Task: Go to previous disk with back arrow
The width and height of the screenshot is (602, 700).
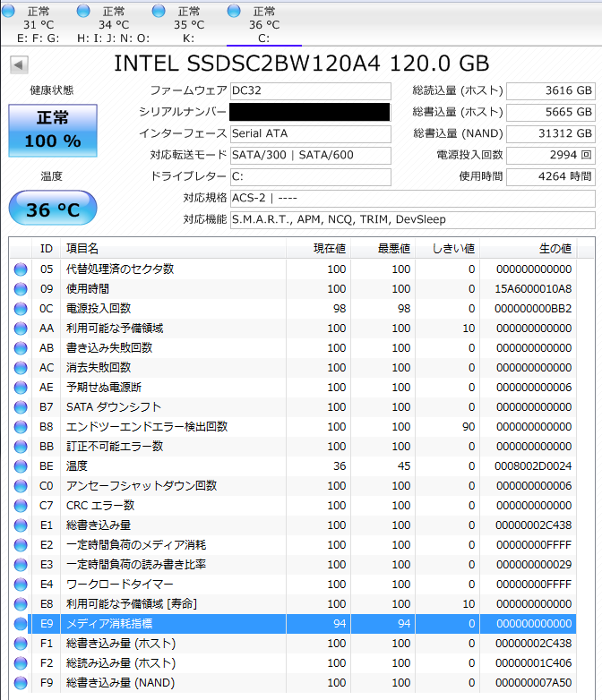Action: click(x=19, y=64)
